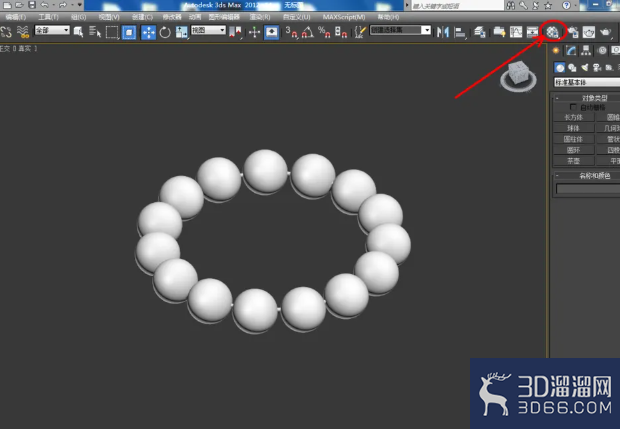Open the Tools menu

[x=48, y=17]
